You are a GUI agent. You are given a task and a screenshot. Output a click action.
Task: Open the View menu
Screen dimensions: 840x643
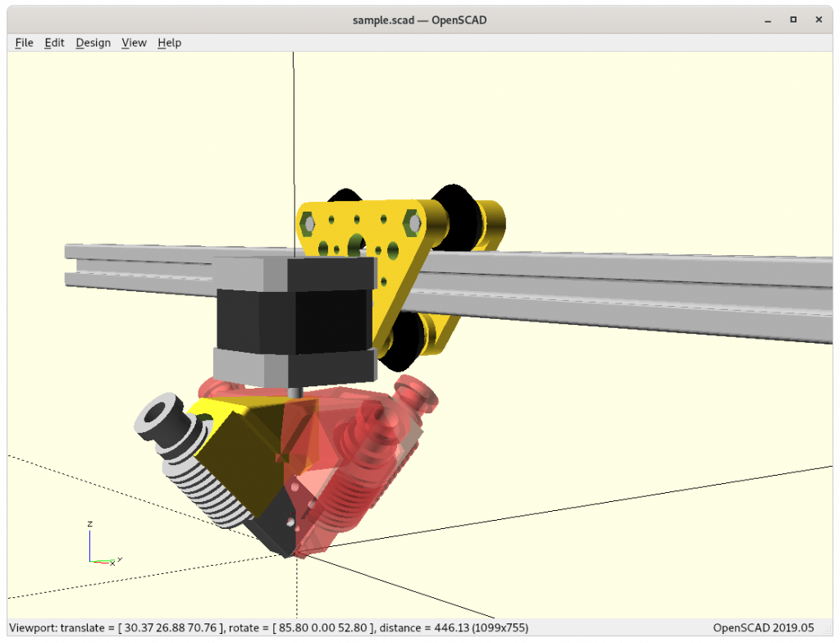pos(134,43)
